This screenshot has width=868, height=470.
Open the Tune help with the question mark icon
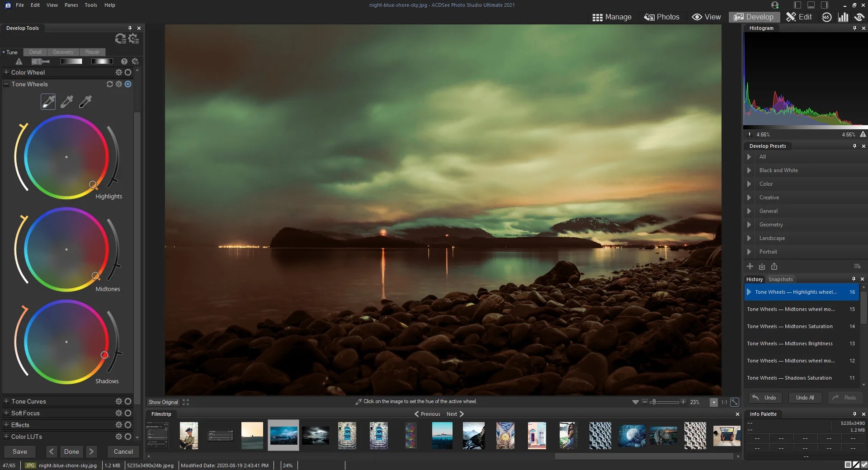click(x=124, y=61)
